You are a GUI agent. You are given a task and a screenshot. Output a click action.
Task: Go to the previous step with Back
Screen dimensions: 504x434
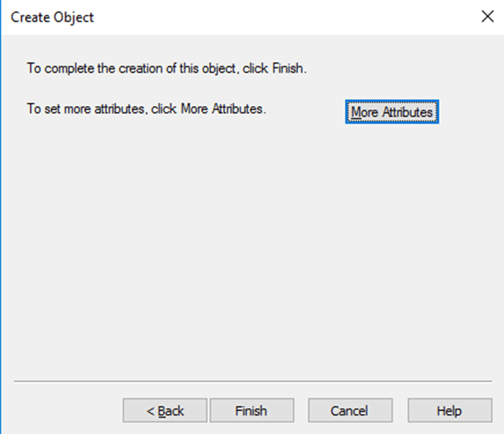click(165, 410)
